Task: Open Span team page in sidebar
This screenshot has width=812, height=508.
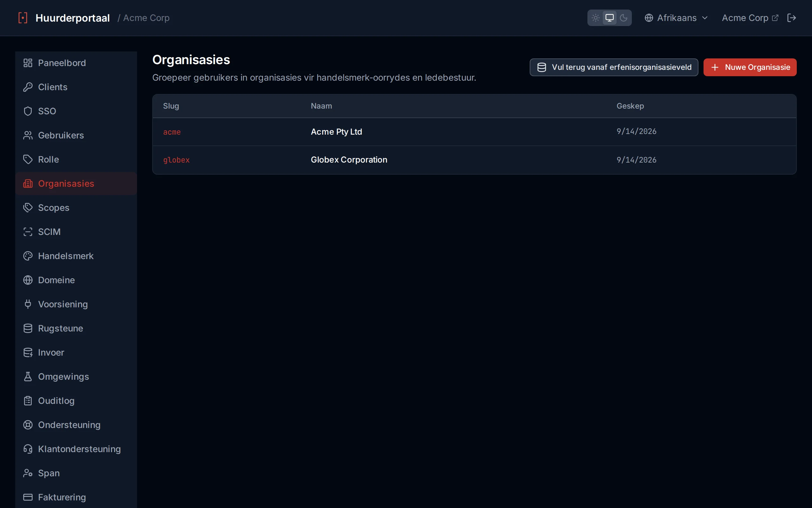Action: (x=76, y=473)
